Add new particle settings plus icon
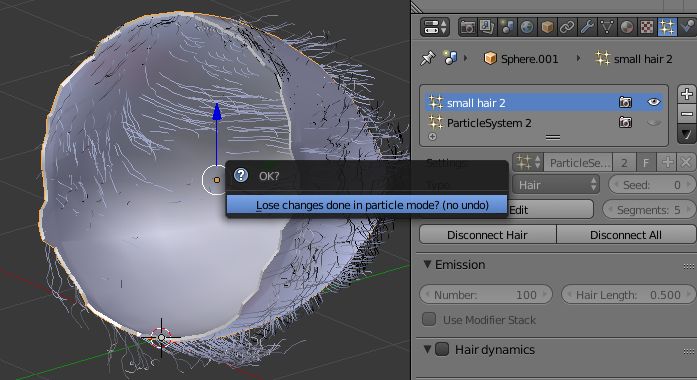 [x=667, y=163]
